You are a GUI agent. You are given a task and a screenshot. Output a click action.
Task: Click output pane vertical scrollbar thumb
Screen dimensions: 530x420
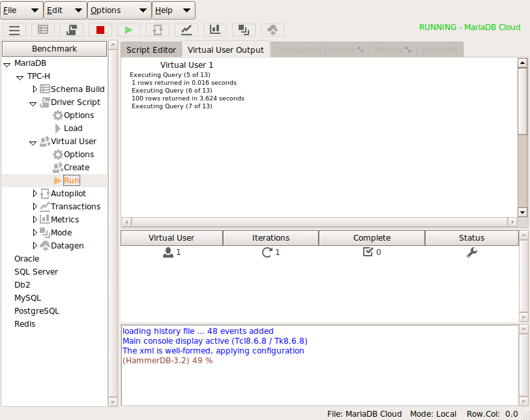point(522,102)
